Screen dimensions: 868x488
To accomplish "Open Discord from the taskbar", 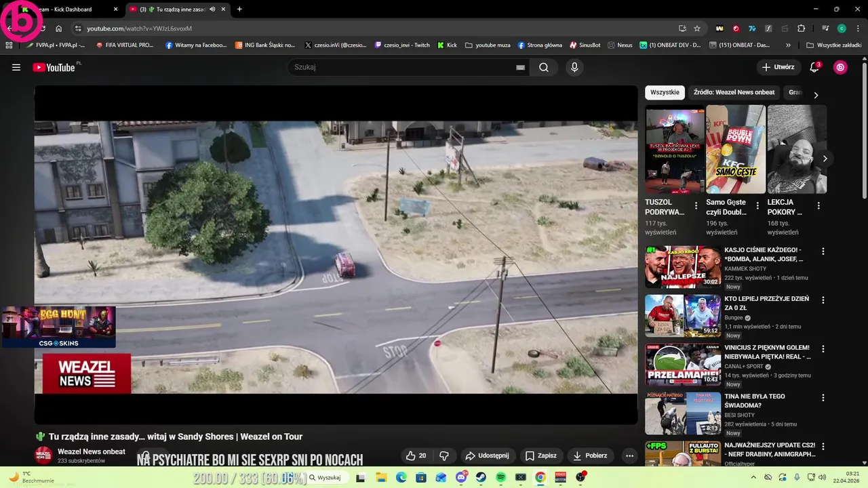I will [461, 477].
